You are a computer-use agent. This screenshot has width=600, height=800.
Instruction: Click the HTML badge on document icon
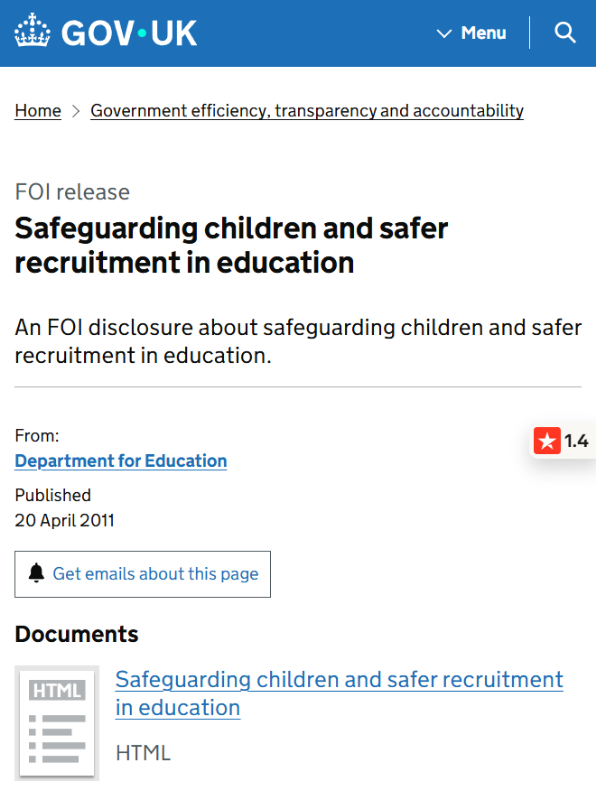(57, 691)
